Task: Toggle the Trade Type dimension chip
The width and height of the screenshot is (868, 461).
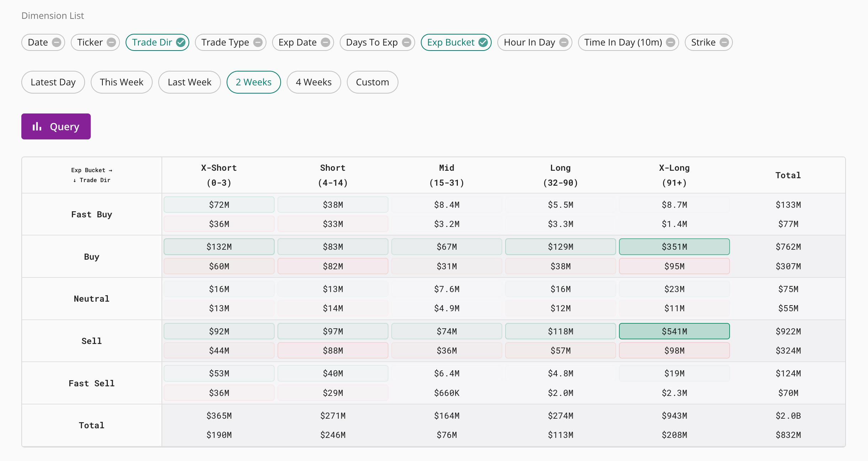Action: coord(231,42)
